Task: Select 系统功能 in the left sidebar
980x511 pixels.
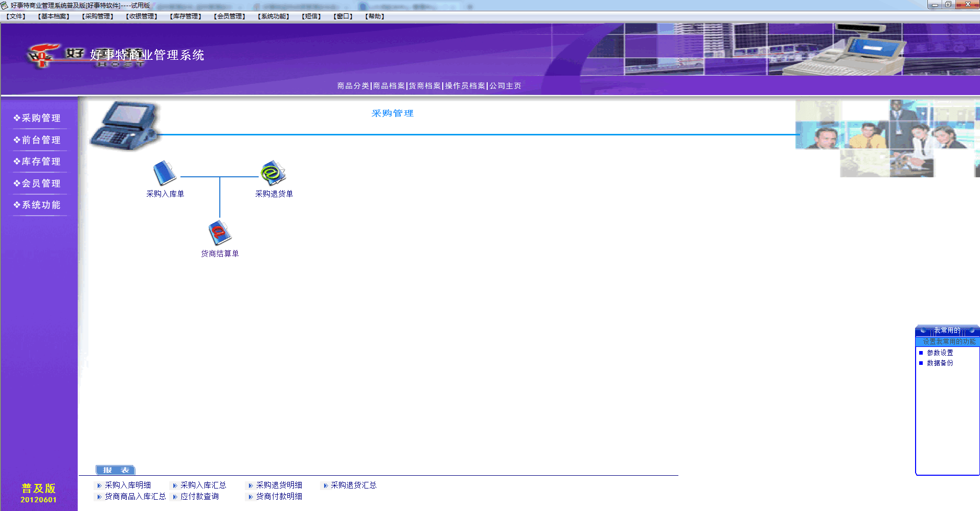Action: pos(40,205)
